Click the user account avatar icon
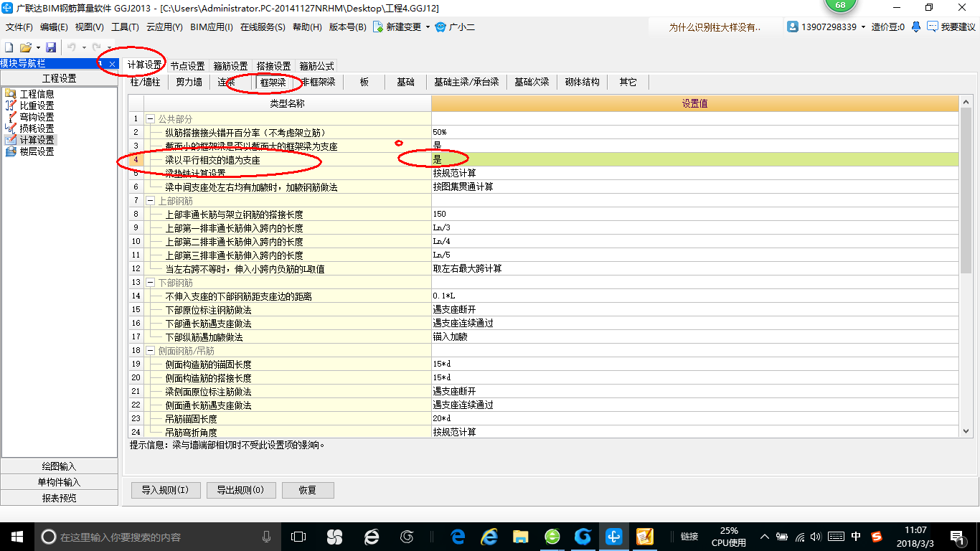Viewport: 980px width, 551px height. tap(793, 27)
